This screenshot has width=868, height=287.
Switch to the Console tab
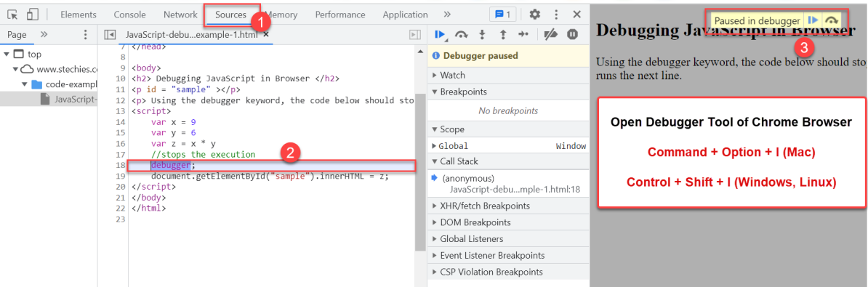[x=129, y=15]
